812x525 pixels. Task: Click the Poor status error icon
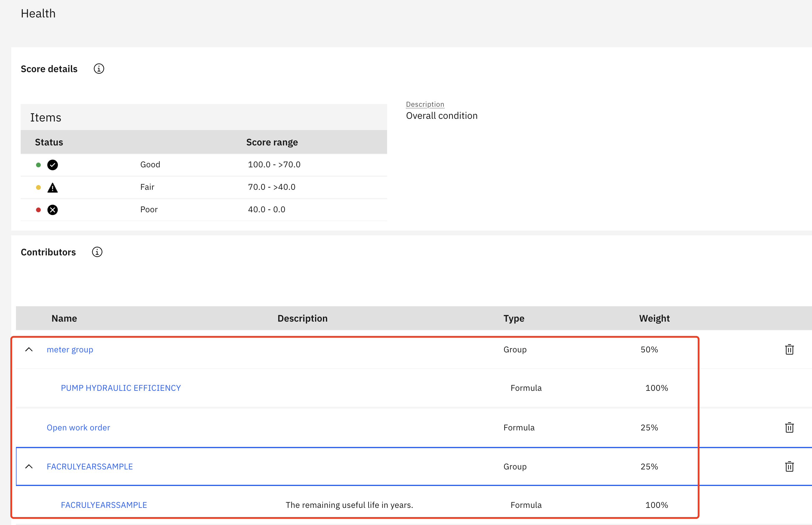(53, 210)
